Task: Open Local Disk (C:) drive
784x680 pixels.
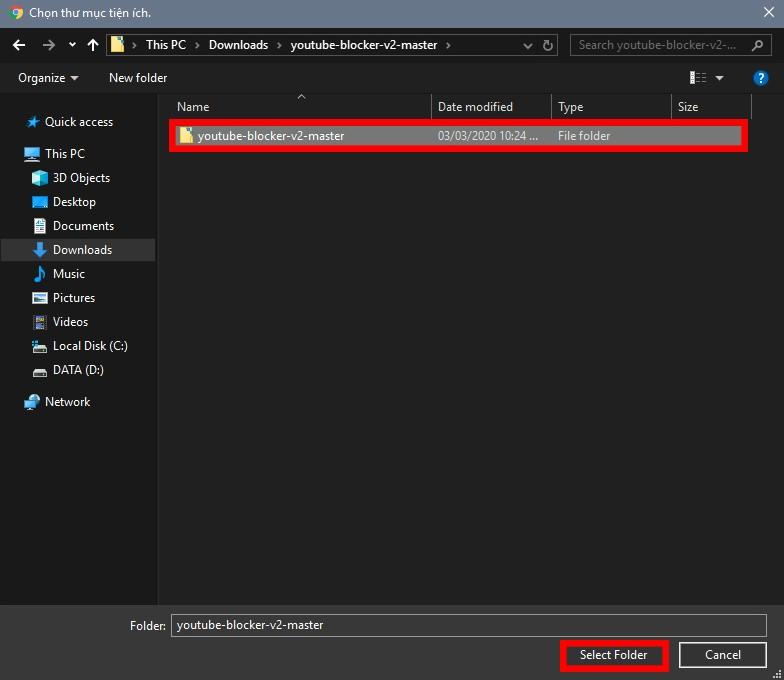Action: point(90,346)
